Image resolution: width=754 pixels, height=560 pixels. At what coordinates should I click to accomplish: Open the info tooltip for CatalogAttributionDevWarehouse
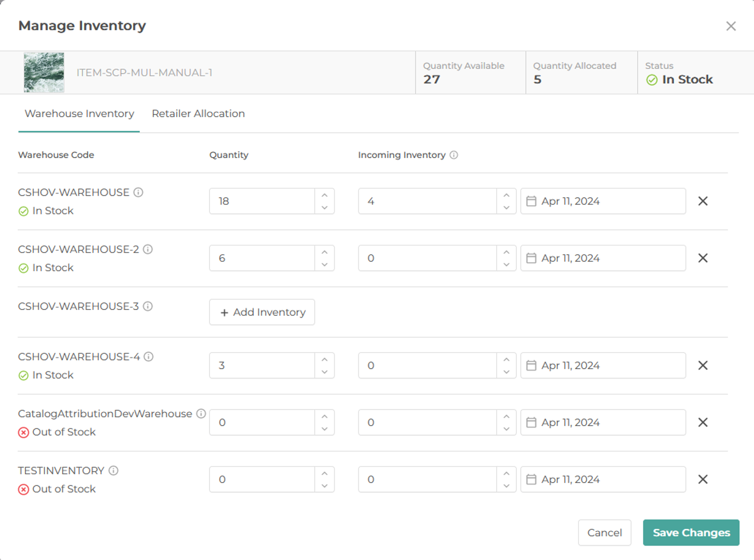[201, 413]
